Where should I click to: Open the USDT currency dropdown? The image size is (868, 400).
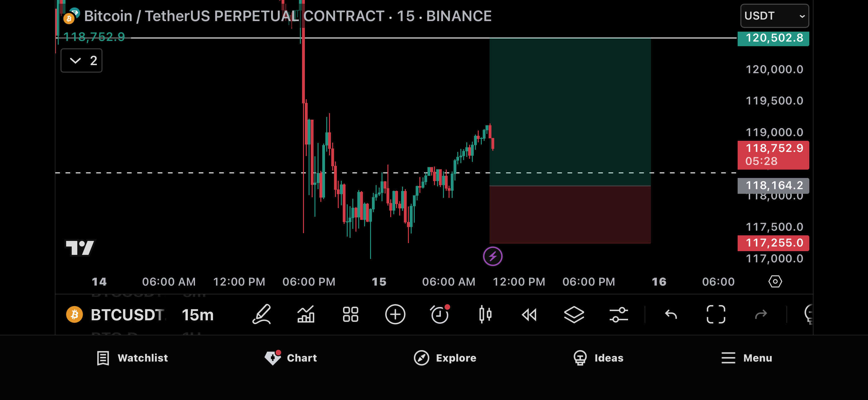tap(774, 16)
